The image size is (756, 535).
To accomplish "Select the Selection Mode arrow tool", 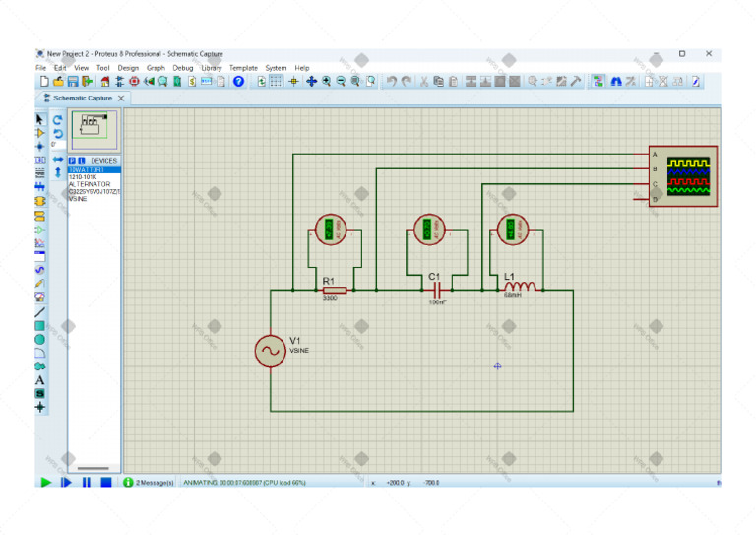I will (40, 119).
